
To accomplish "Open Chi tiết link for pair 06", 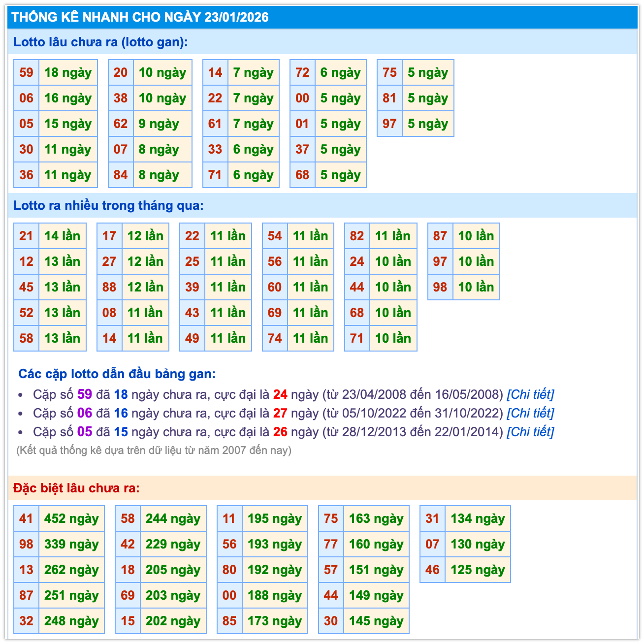I will [530, 413].
